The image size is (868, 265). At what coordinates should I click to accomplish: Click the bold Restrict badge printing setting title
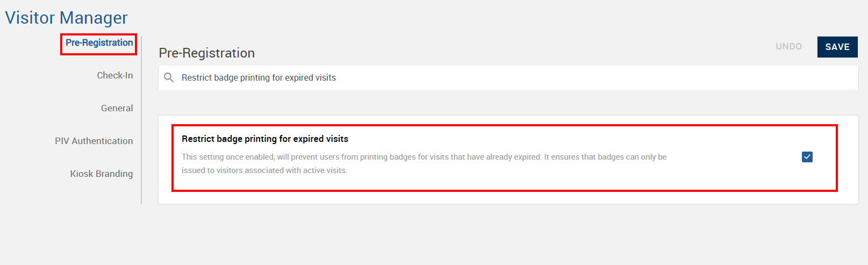pos(264,139)
